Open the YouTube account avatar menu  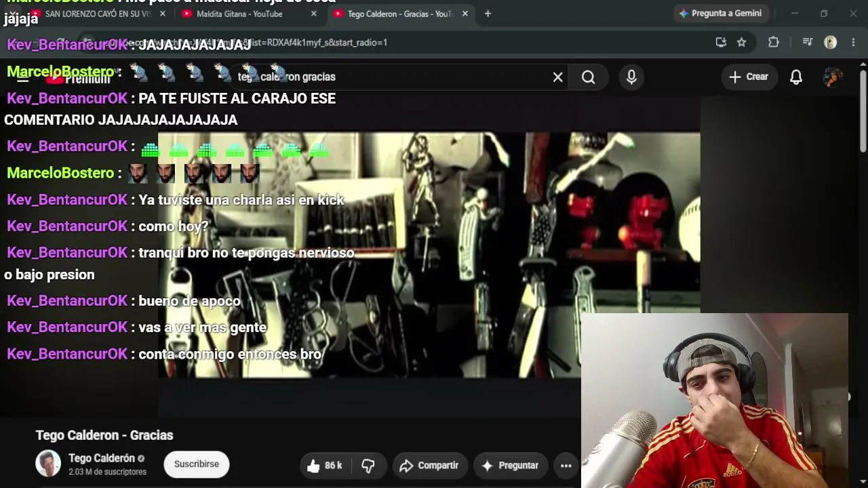(833, 77)
